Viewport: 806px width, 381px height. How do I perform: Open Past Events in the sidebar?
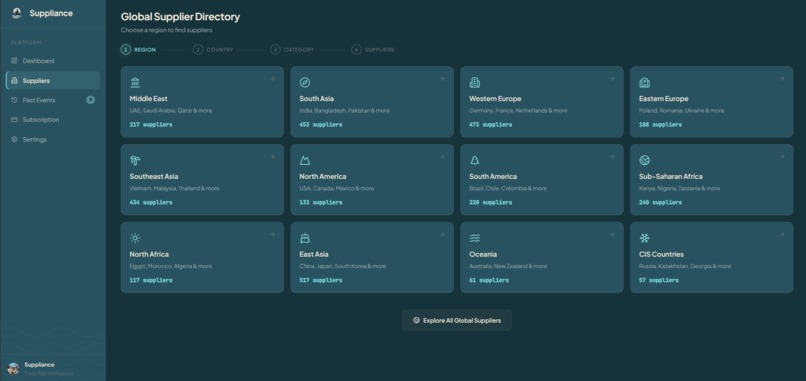[x=53, y=100]
